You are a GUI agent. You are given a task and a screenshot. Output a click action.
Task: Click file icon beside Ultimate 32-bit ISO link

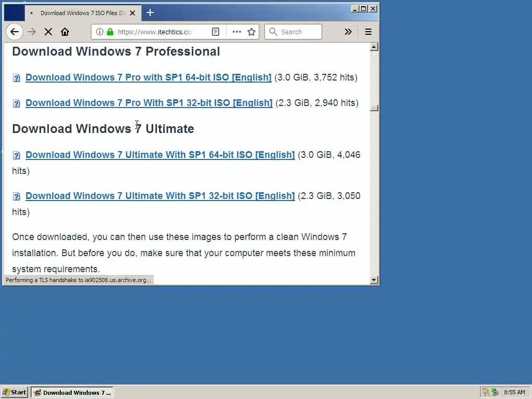16,196
